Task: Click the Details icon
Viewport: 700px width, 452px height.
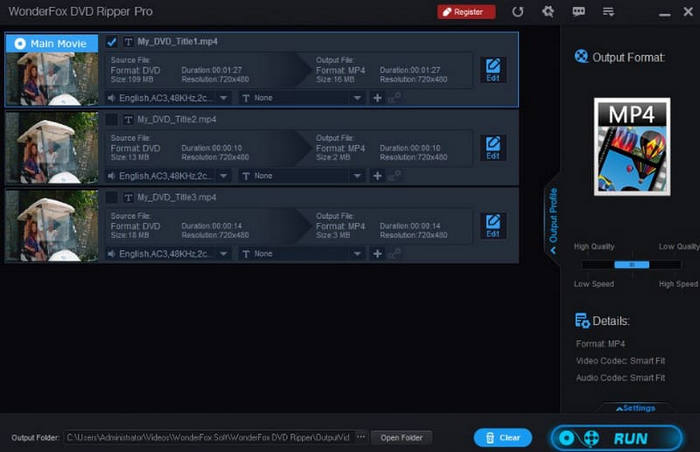Action: [582, 321]
